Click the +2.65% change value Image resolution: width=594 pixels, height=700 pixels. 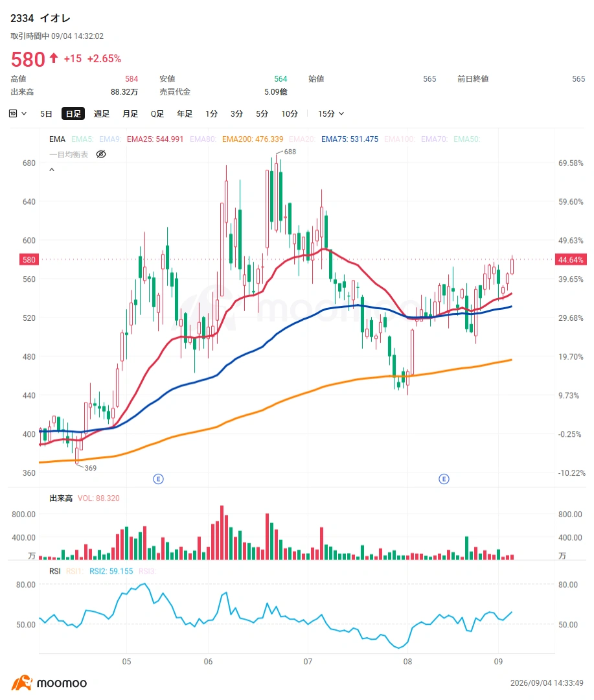[x=104, y=58]
